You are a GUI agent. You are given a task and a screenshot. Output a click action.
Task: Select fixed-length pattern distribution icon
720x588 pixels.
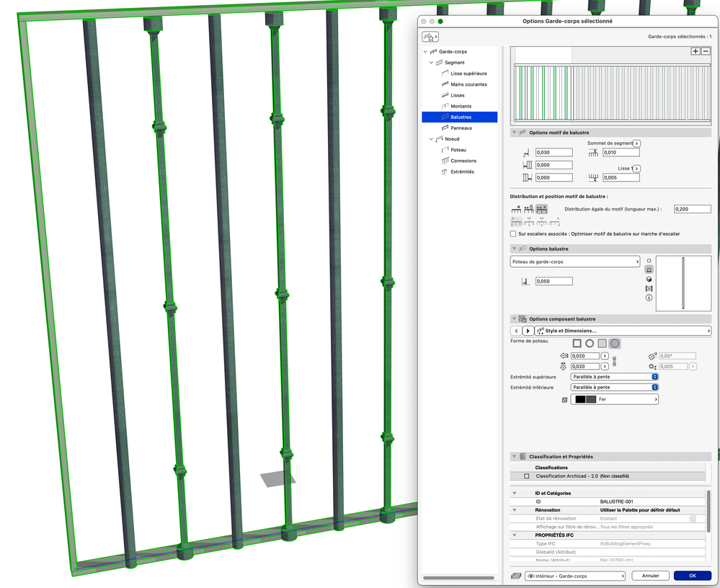click(529, 209)
